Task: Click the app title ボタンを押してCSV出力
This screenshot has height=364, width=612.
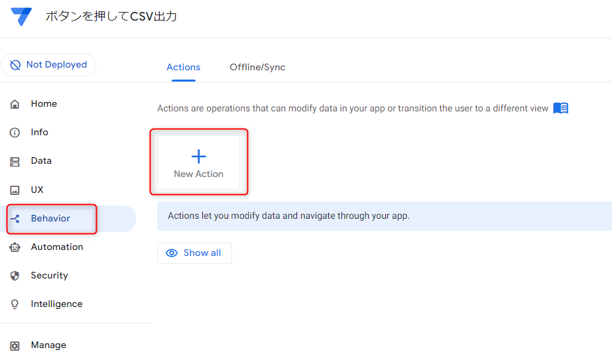Action: [x=111, y=17]
